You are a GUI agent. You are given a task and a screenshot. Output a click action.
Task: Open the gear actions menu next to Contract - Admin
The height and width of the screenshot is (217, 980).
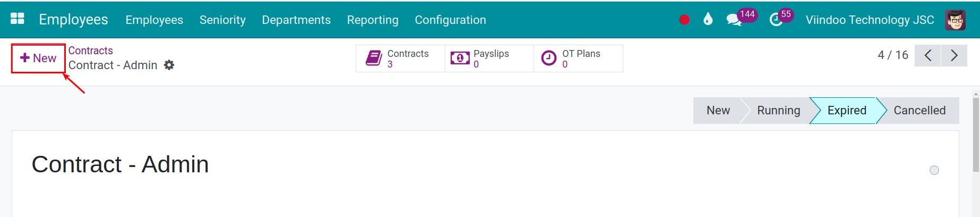[169, 65]
